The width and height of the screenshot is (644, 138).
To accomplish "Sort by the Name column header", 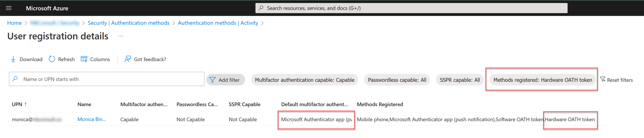I will [84, 104].
